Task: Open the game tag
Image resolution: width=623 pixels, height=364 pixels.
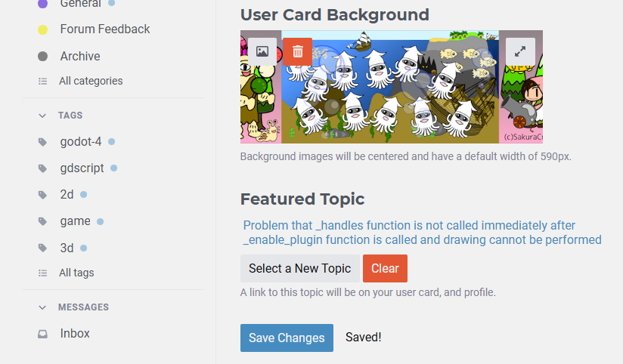Action: 76,221
